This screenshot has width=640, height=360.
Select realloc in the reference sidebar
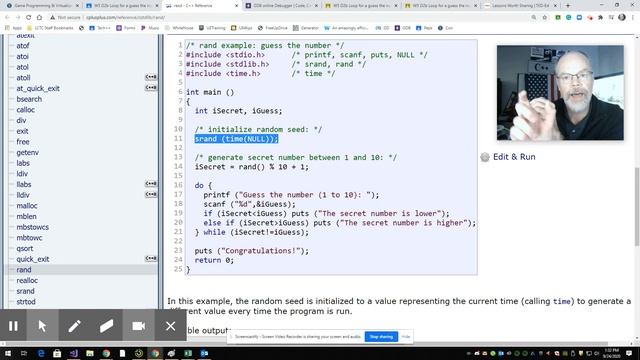point(27,280)
